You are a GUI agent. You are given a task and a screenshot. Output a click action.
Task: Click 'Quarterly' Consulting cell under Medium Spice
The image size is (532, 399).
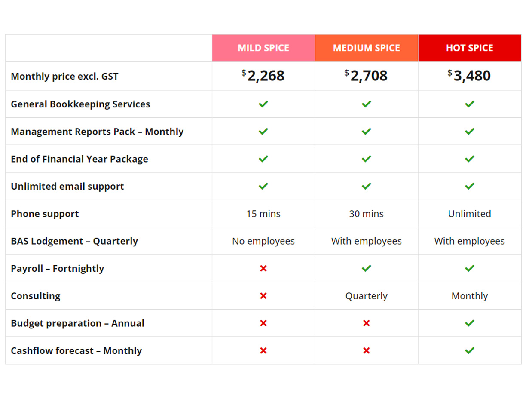tap(366, 296)
